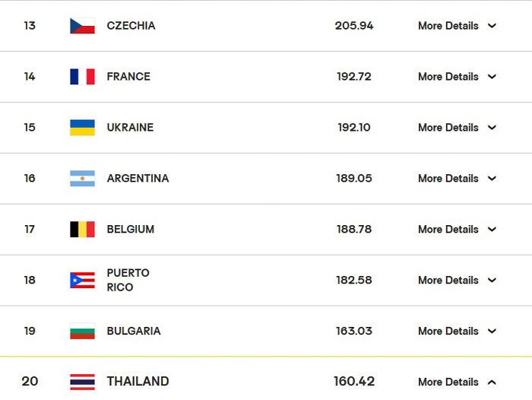Viewport: 532px width, 400px height.
Task: Select the ARGENTINA country name
Action: point(138,179)
